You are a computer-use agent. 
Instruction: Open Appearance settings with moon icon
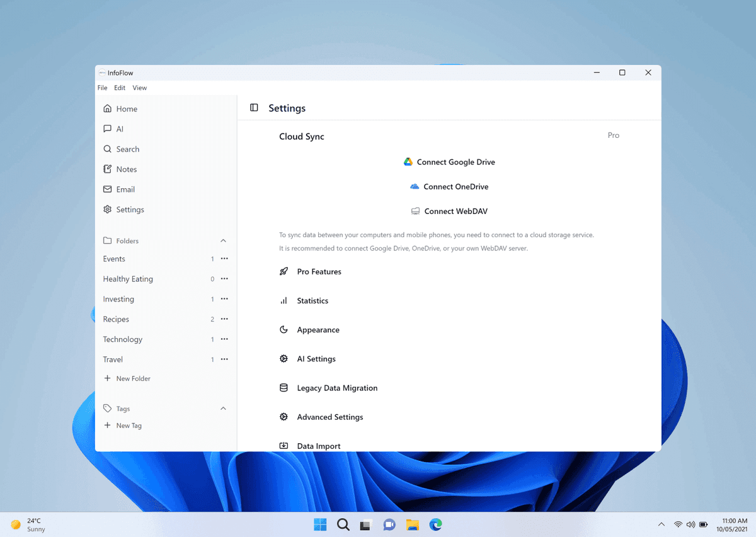click(x=318, y=330)
